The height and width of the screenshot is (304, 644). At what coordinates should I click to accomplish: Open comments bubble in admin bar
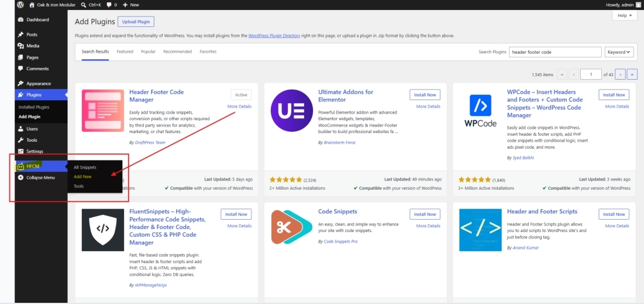click(x=111, y=5)
